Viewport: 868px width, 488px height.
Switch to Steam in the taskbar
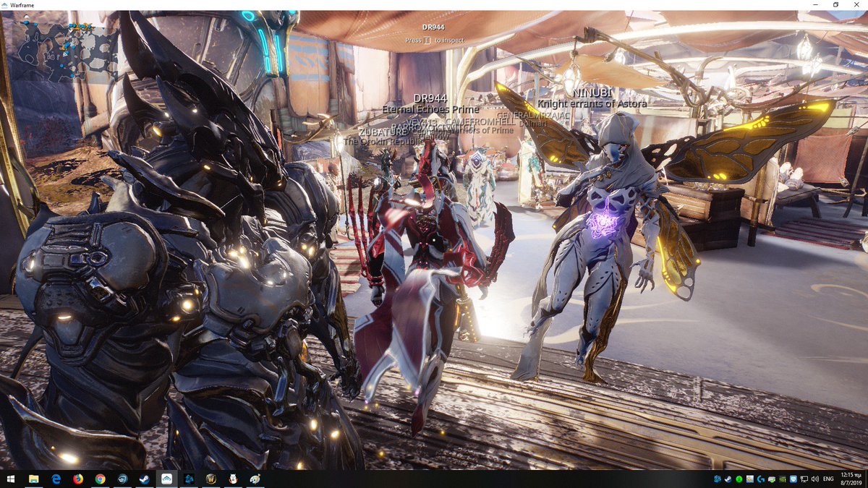(x=145, y=479)
